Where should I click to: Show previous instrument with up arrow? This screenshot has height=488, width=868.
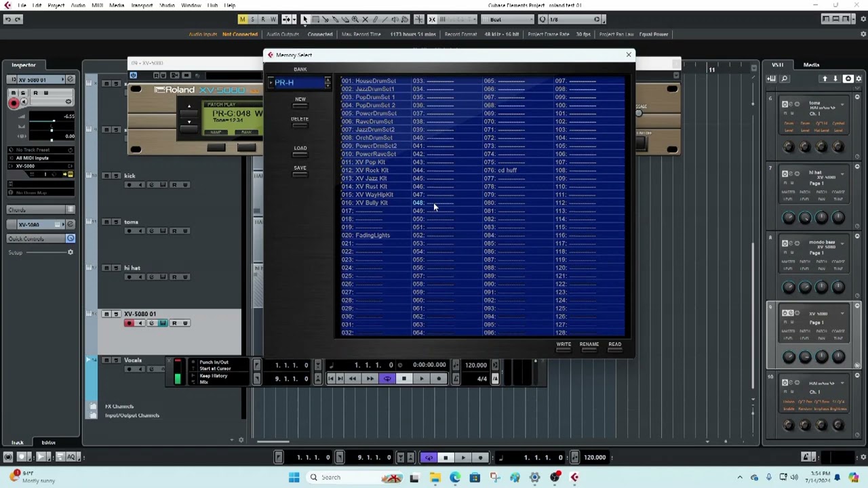(x=825, y=79)
